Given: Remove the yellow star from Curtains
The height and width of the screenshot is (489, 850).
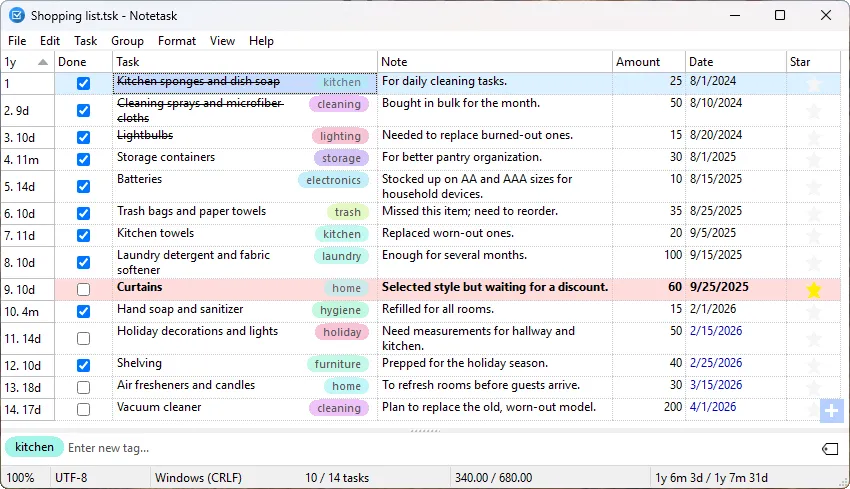Looking at the screenshot, I should pyautogui.click(x=813, y=290).
